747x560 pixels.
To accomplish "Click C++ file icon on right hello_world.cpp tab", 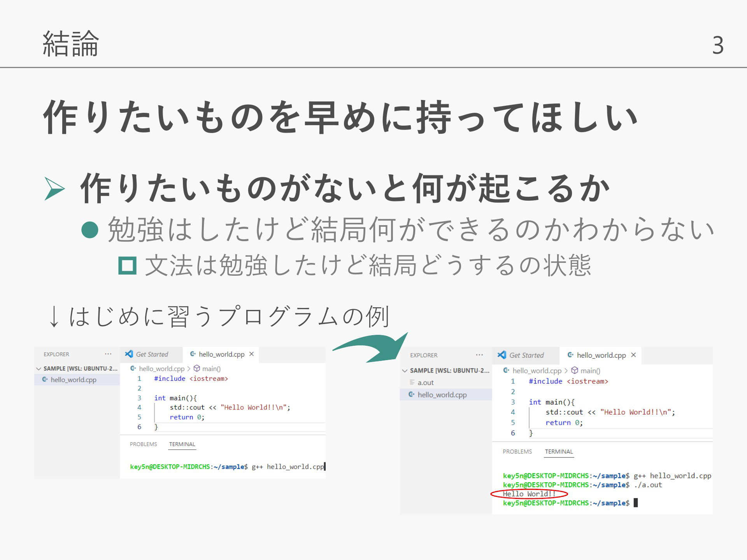I will click(x=570, y=355).
